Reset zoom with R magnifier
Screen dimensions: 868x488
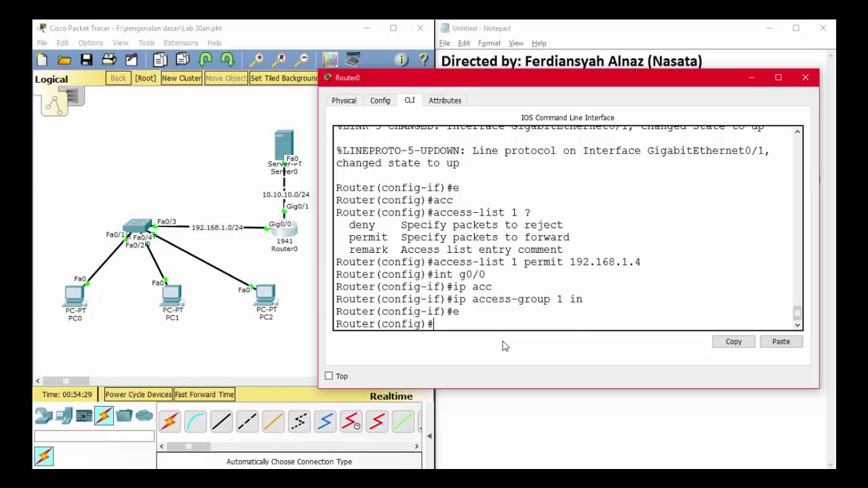(x=279, y=60)
